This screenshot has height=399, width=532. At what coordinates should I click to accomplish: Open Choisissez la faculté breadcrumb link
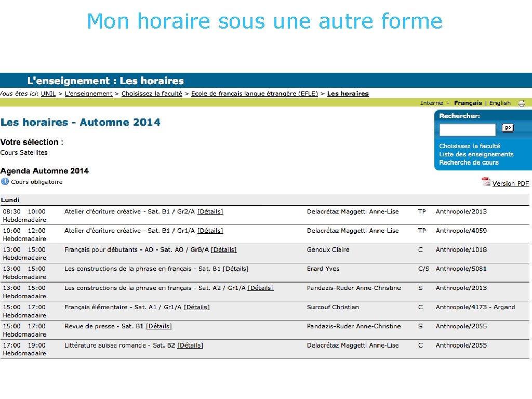point(152,94)
